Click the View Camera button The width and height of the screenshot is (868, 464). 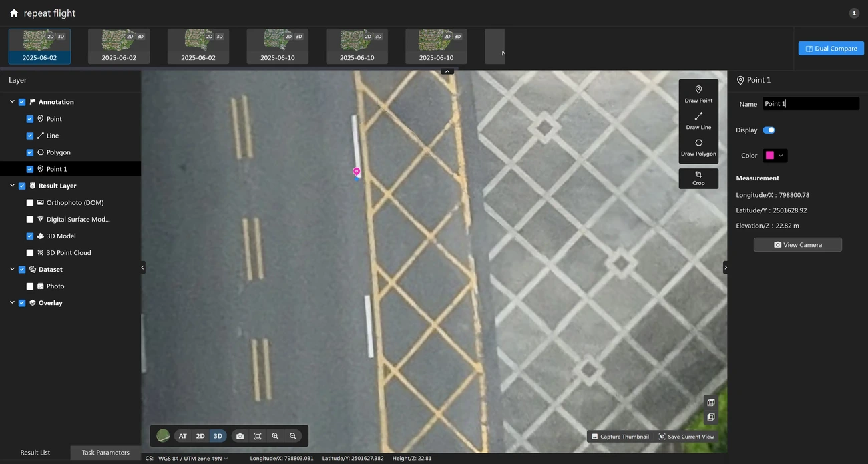[797, 245]
